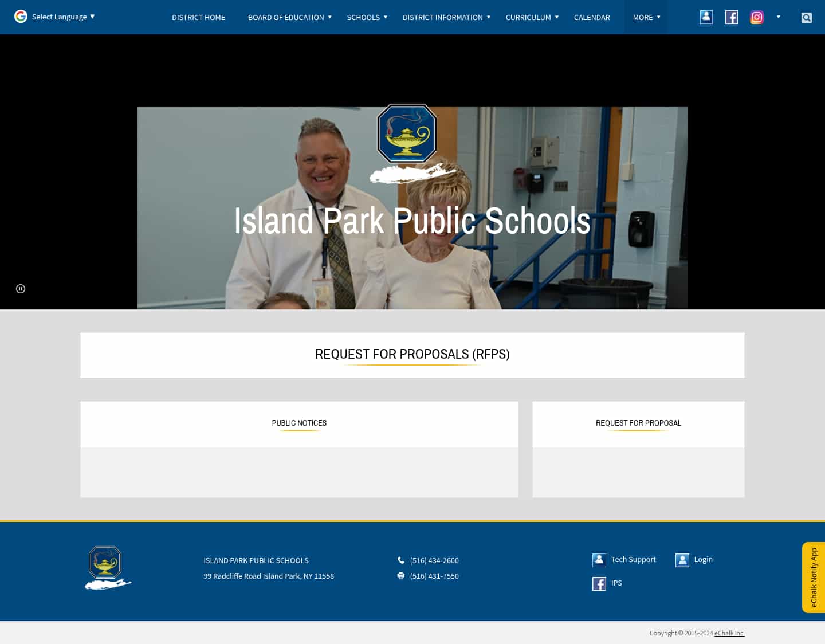Click the Tech Support person icon

(x=599, y=560)
